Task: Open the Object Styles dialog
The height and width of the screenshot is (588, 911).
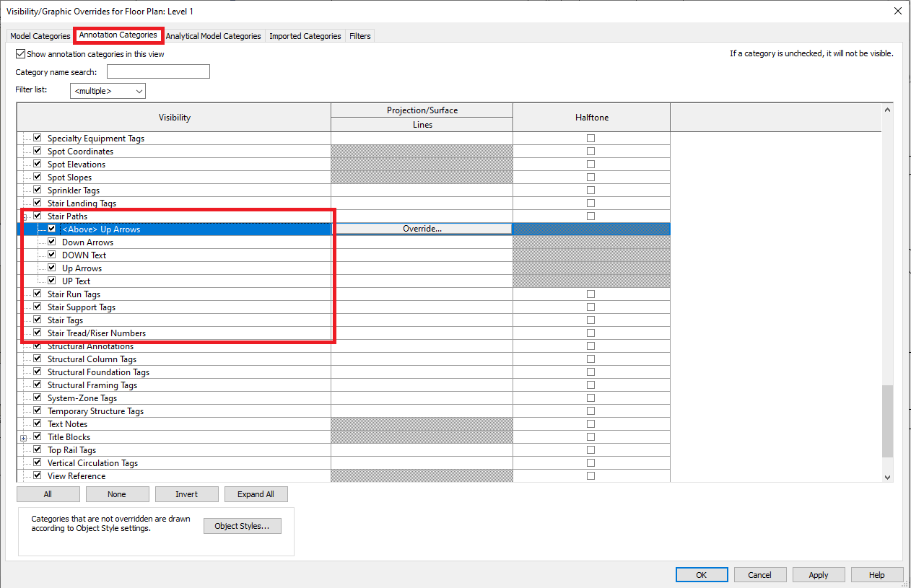Action: (x=242, y=525)
